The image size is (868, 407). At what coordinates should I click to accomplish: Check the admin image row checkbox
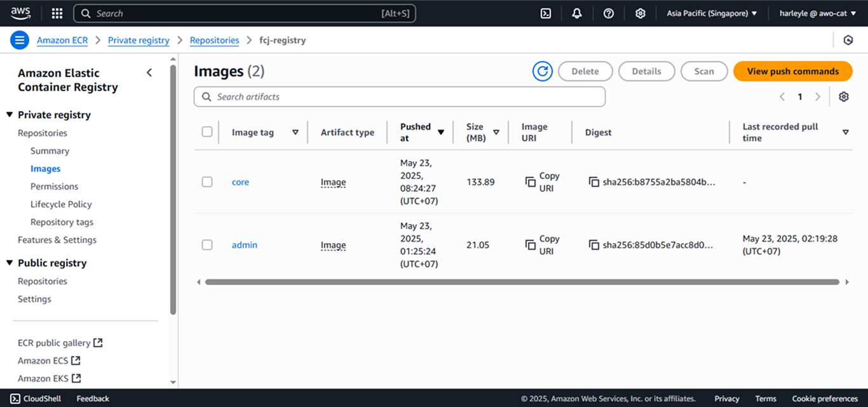click(x=207, y=245)
